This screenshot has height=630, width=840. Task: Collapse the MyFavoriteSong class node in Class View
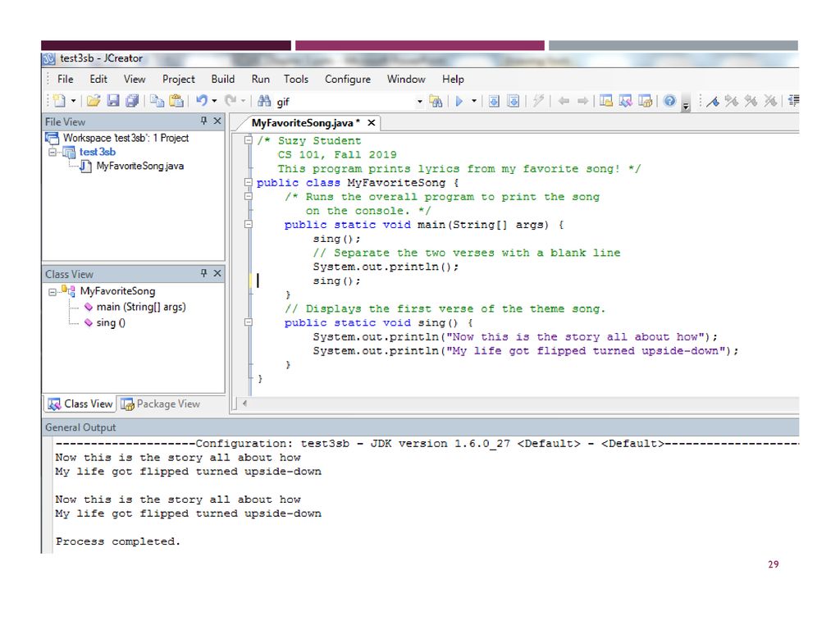tap(52, 292)
